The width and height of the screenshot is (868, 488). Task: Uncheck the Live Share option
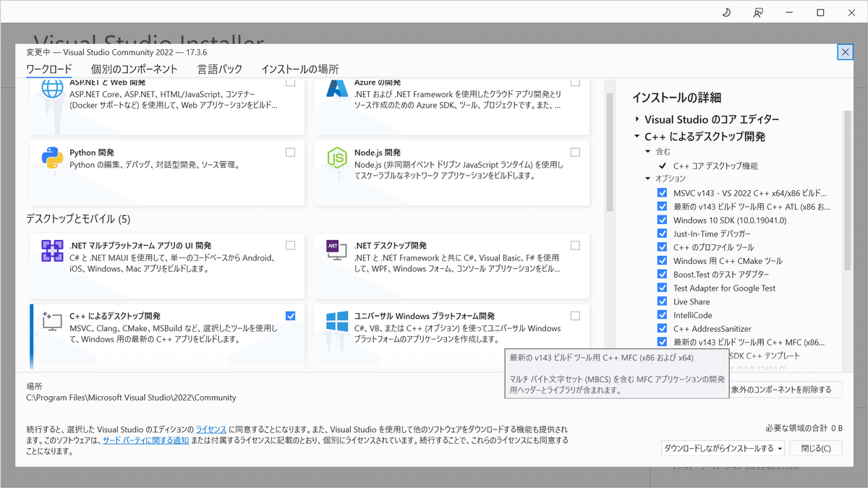pyautogui.click(x=662, y=301)
